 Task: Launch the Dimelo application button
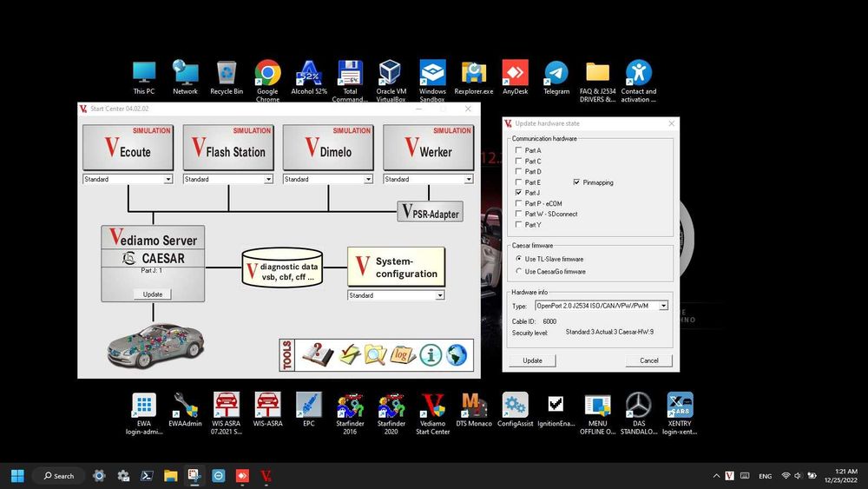[x=328, y=148]
